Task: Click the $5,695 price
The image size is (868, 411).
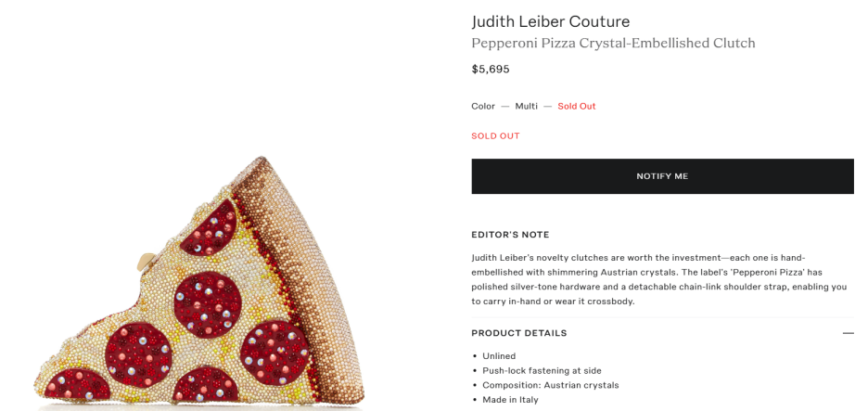Action: (491, 69)
